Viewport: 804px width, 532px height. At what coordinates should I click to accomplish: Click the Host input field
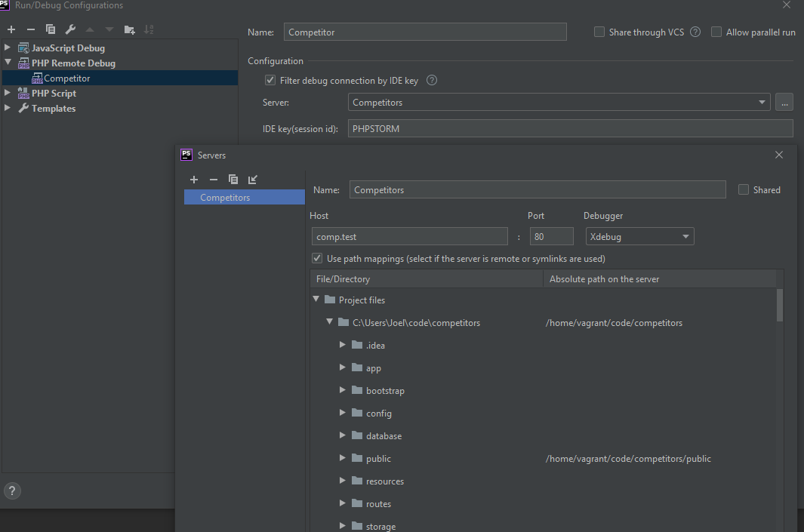pos(410,237)
